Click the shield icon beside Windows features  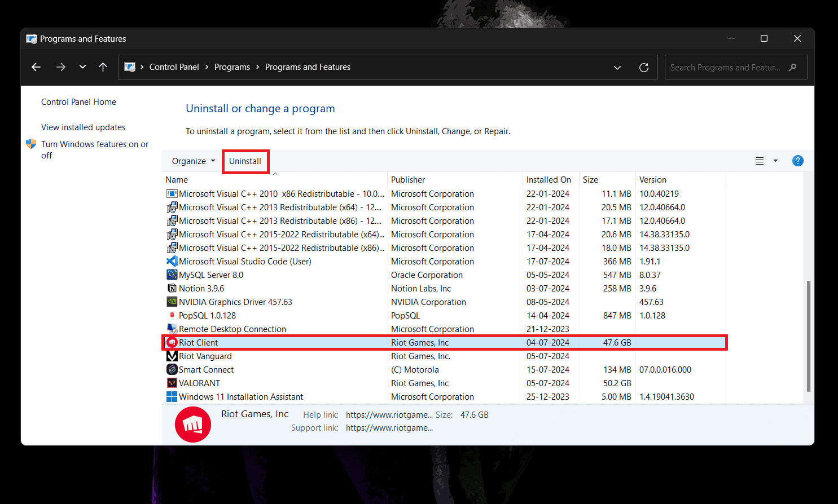click(x=31, y=144)
